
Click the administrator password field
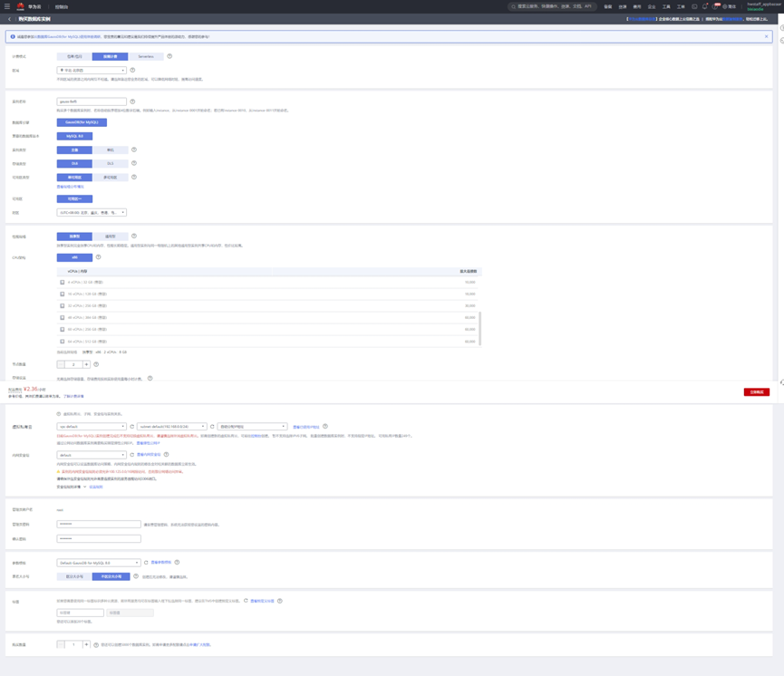99,524
